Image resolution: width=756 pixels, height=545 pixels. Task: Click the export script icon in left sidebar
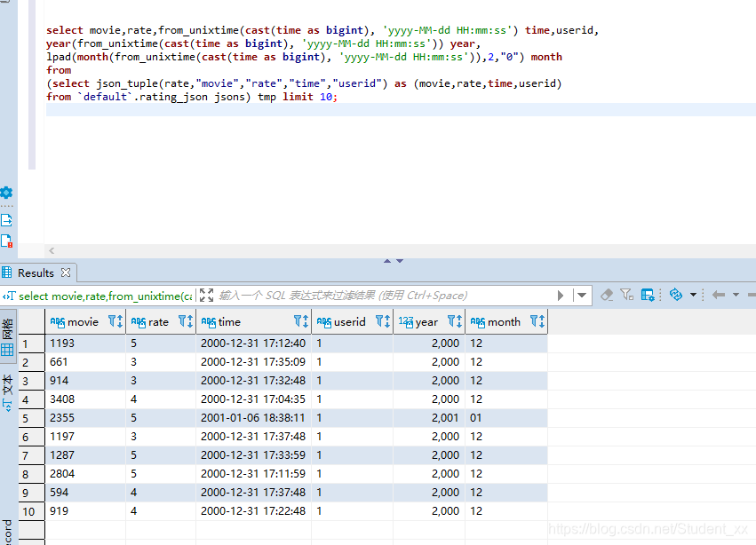6,220
